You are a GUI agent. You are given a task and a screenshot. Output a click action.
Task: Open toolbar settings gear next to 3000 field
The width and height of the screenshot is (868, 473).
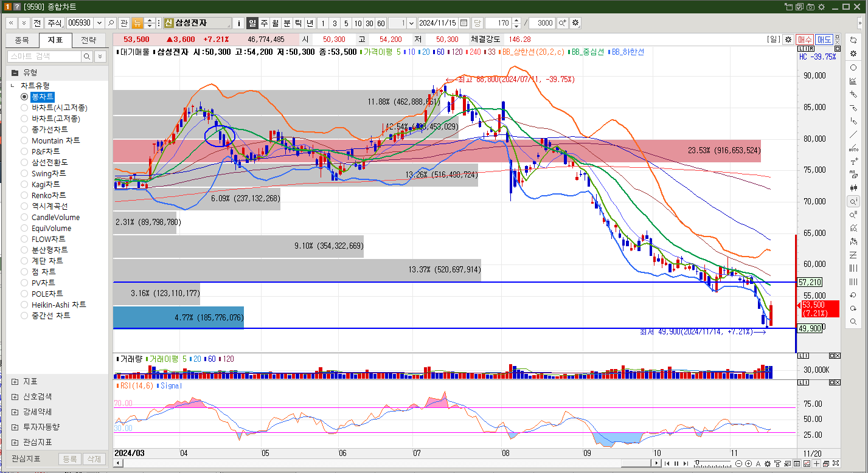(x=575, y=23)
